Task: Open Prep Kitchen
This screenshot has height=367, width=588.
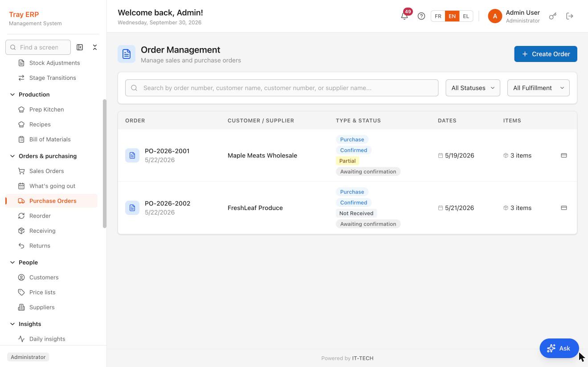Action: (46, 109)
